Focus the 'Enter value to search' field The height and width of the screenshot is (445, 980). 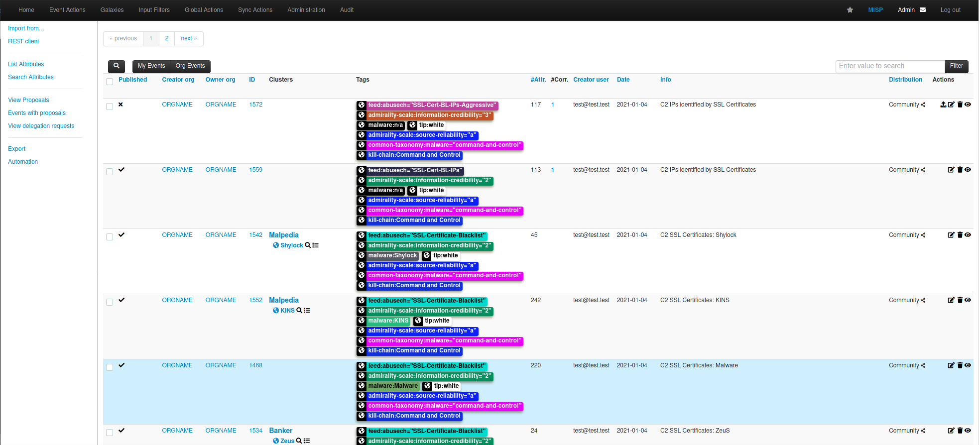click(890, 66)
